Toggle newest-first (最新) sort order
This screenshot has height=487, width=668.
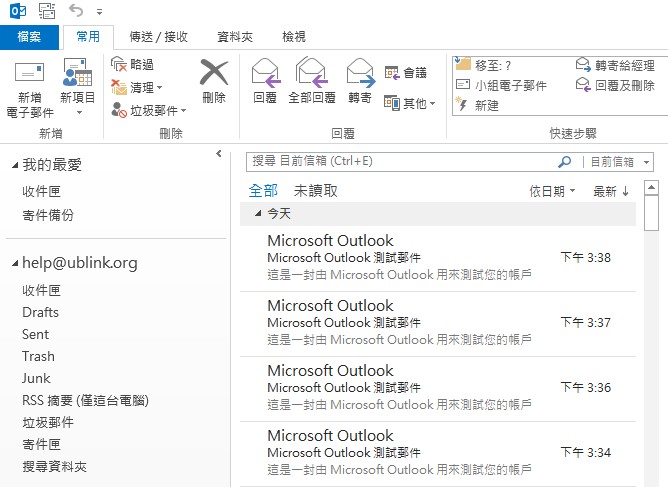pos(611,191)
